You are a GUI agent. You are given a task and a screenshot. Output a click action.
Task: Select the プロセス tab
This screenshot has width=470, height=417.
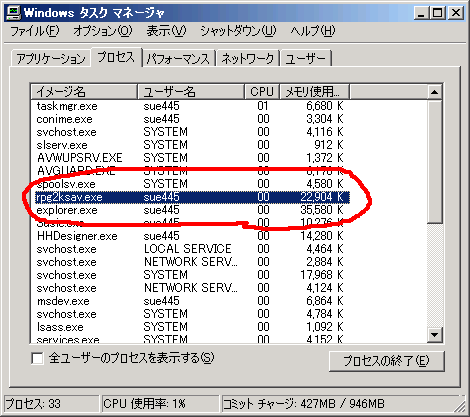click(116, 57)
